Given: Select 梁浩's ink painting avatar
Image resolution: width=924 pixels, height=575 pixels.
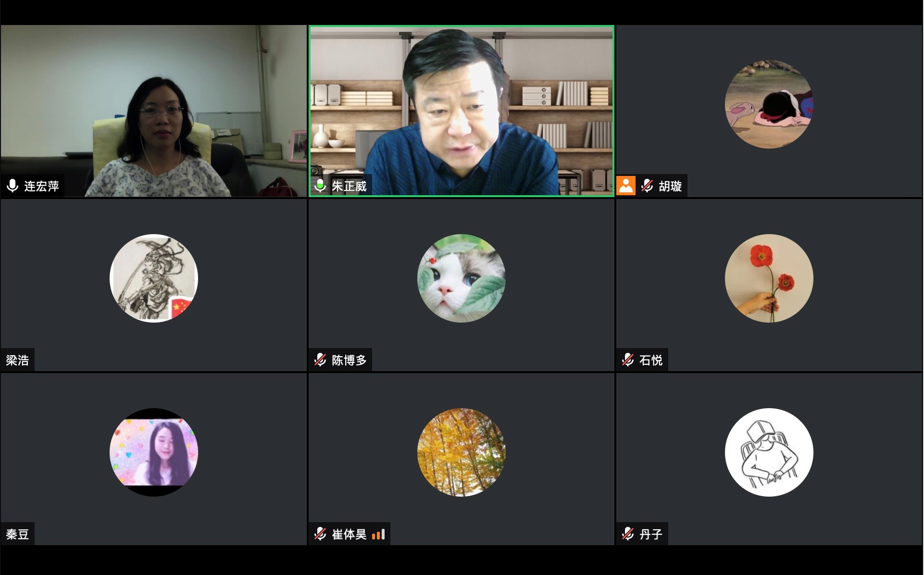Looking at the screenshot, I should pos(154,278).
